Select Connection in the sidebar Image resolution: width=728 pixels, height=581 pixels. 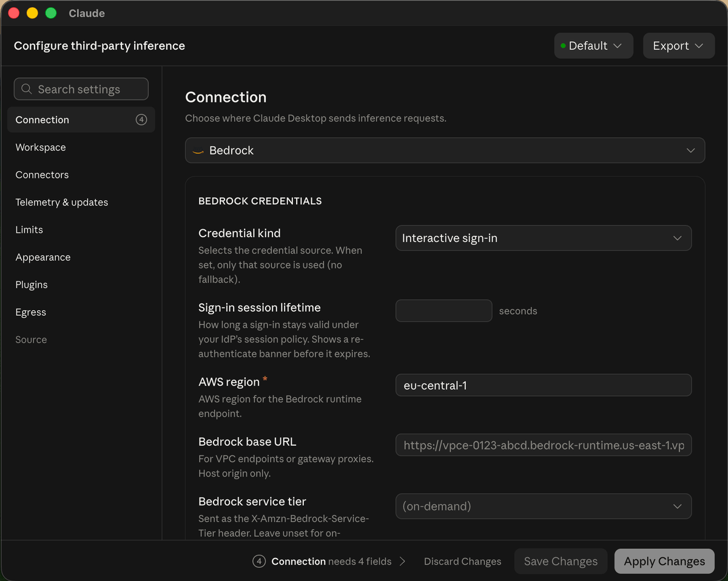(81, 119)
